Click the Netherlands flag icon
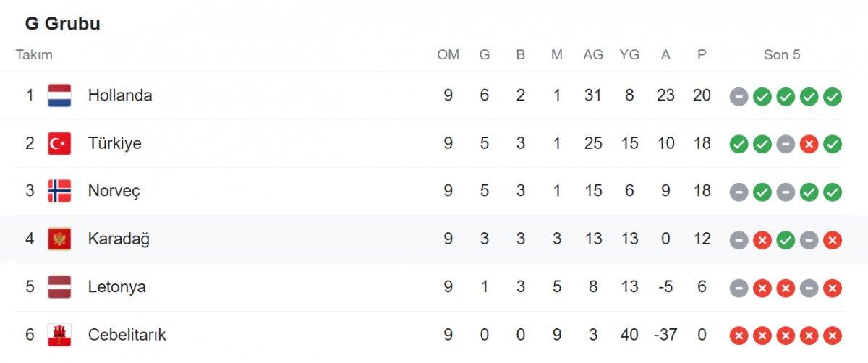868x363 pixels. (x=59, y=95)
